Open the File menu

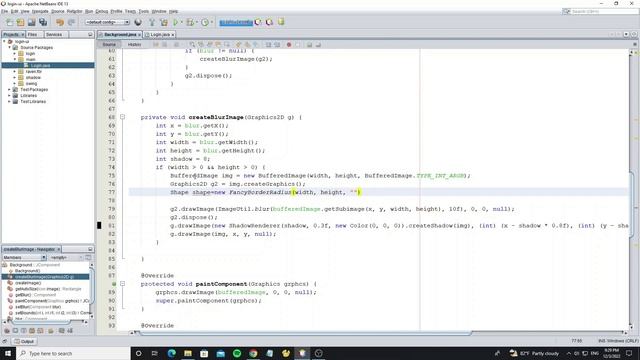[x=4, y=11]
